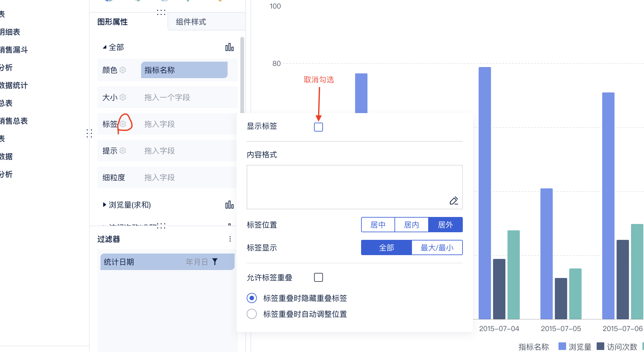Image resolution: width=644 pixels, height=352 pixels.
Task: Click the 大小 settings gear icon
Action: point(123,97)
